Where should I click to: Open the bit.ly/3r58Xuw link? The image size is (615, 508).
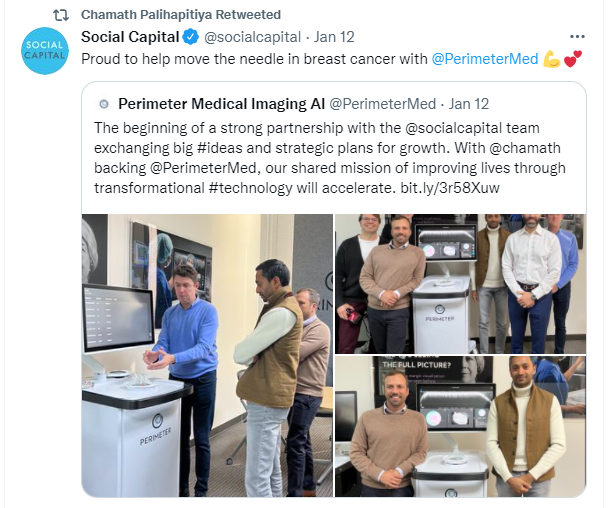[x=450, y=188]
